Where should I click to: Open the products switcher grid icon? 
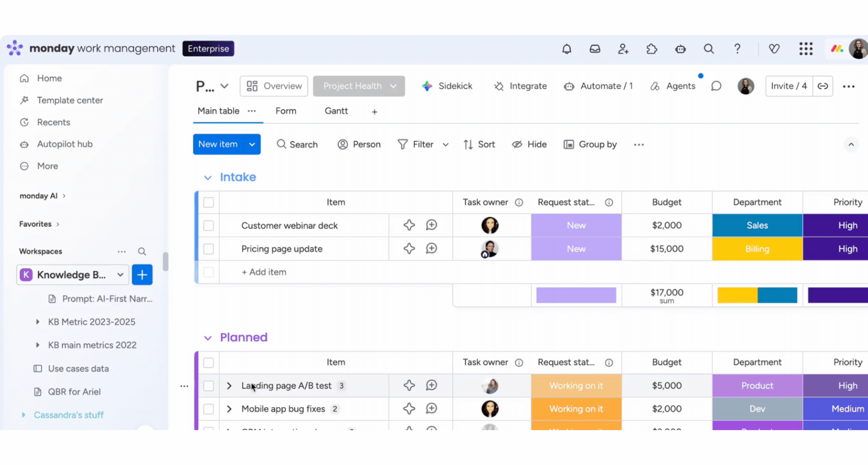pos(806,49)
